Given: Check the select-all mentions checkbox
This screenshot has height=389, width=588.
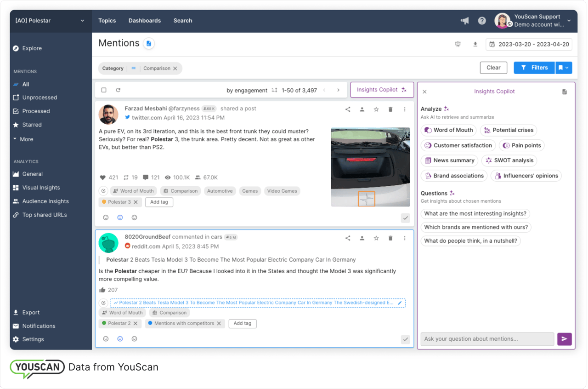Looking at the screenshot, I should click(x=104, y=90).
